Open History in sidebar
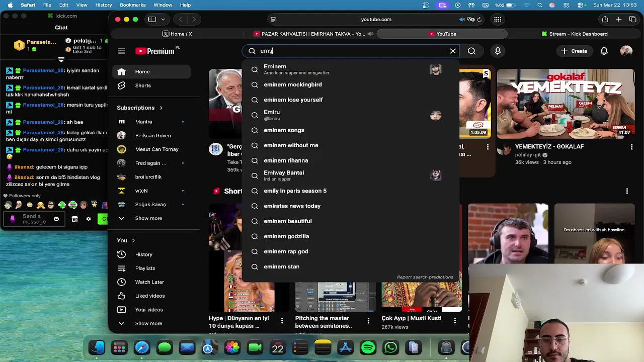This screenshot has width=644, height=362. pyautogui.click(x=151, y=254)
